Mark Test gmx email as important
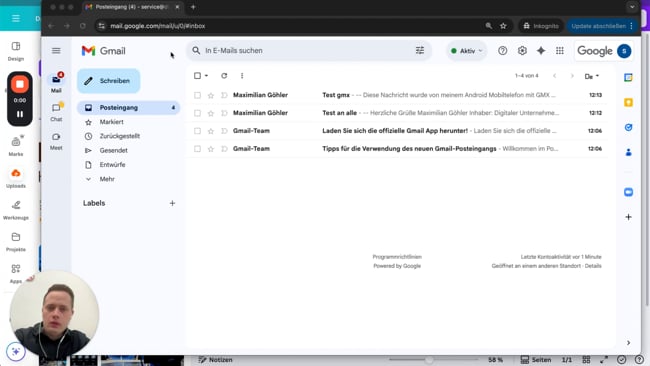 (224, 95)
